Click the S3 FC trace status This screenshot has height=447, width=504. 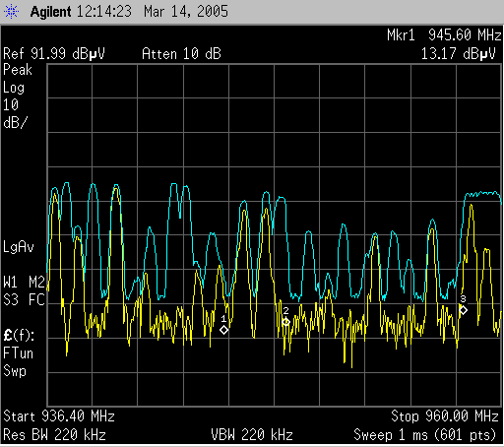click(x=24, y=300)
